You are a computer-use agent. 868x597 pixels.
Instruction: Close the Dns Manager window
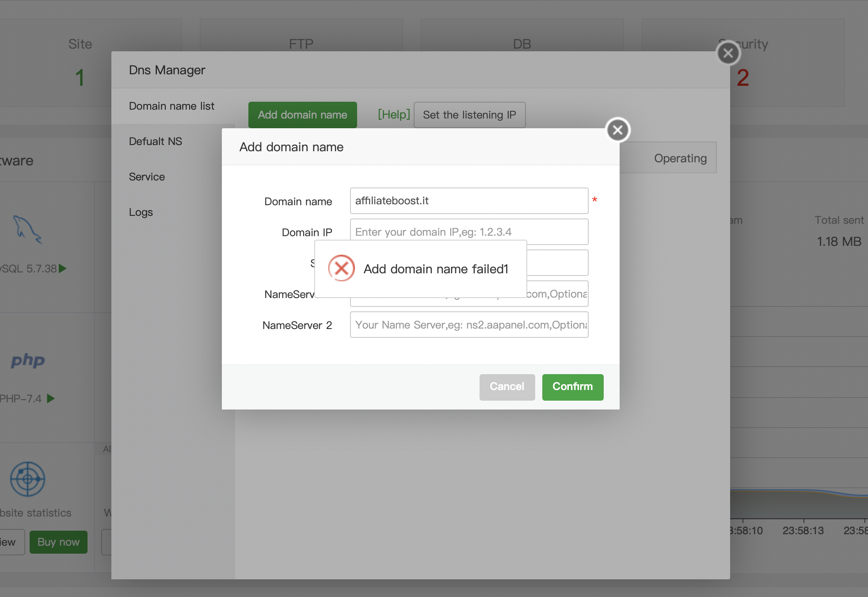[728, 53]
